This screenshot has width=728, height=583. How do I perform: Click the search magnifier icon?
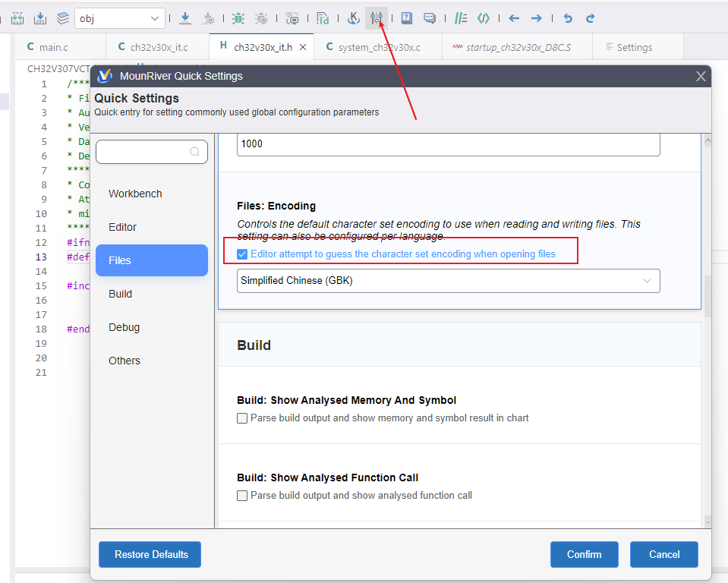pos(194,152)
